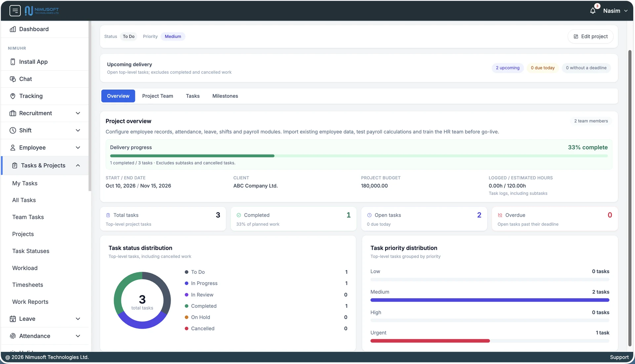Click the 0.00h / 120.00h hours value
Viewport: 635px width, 364px height.
pos(507,186)
